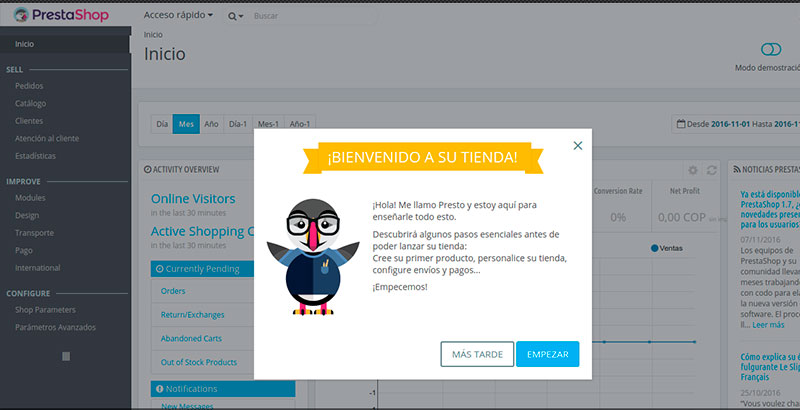Open the Le Slip Français news headline

[x=770, y=367]
